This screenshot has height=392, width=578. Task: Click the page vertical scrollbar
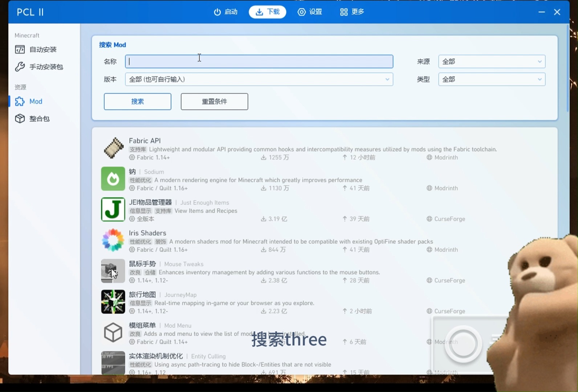[x=568, y=68]
